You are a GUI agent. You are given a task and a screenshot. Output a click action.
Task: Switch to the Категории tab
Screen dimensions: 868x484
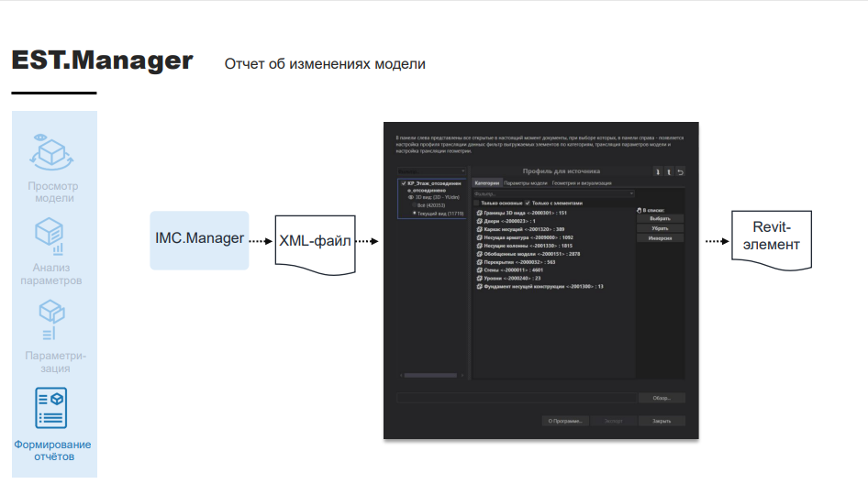coord(487,183)
